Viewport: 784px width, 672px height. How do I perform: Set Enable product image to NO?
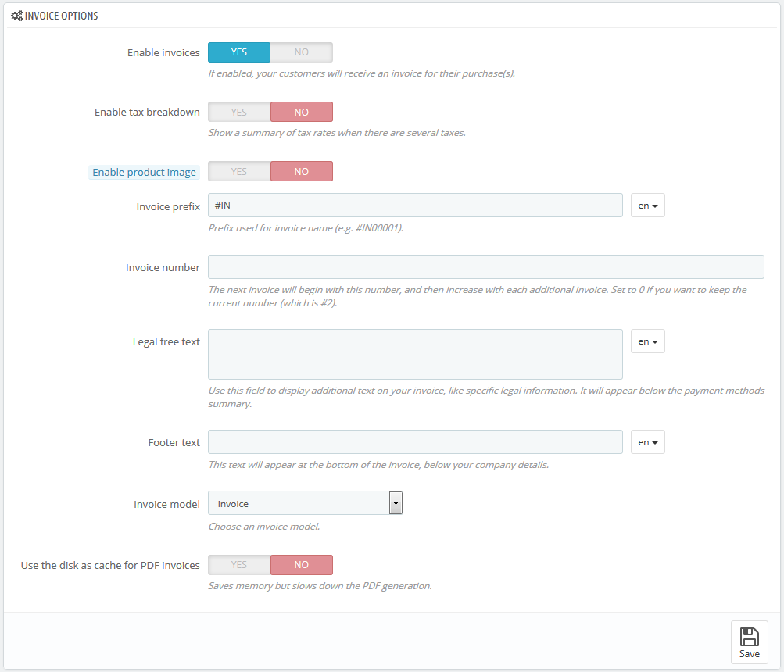tap(302, 171)
